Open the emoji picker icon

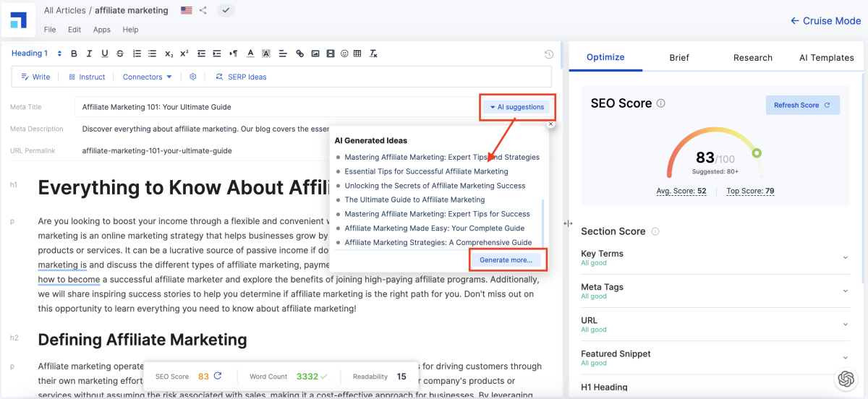point(344,53)
